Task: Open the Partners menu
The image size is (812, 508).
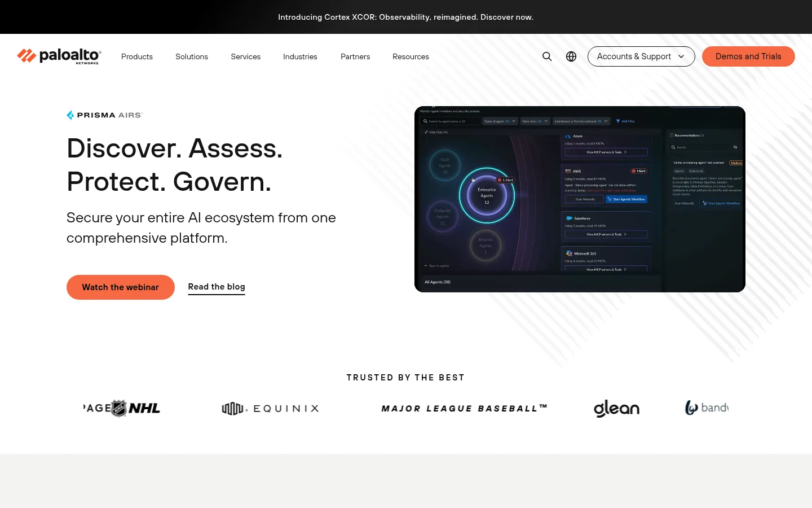Action: [355, 56]
